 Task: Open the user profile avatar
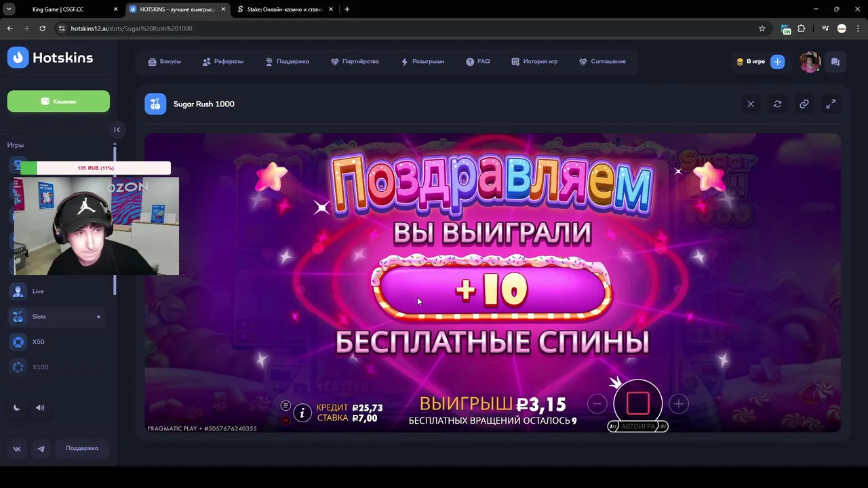click(810, 62)
